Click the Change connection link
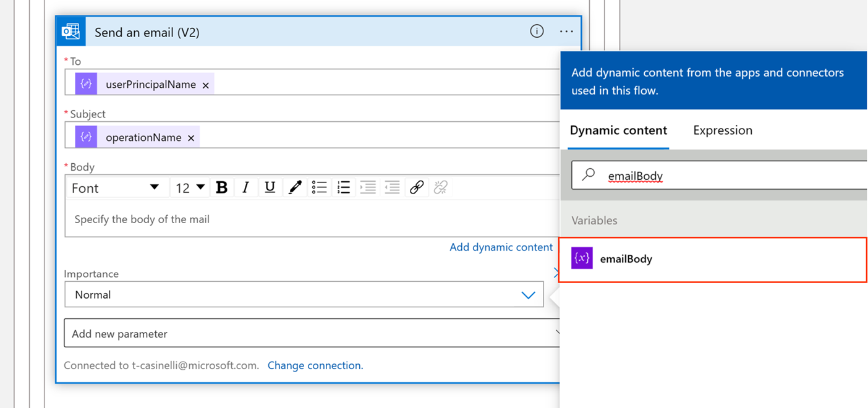The image size is (868, 408). click(x=315, y=365)
